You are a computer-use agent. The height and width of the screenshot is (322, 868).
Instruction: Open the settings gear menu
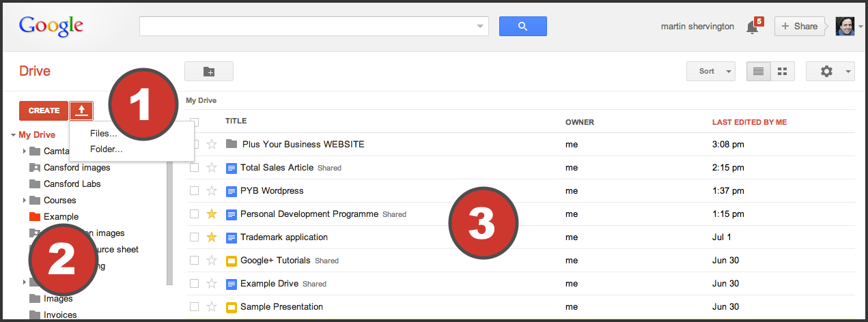[830, 71]
